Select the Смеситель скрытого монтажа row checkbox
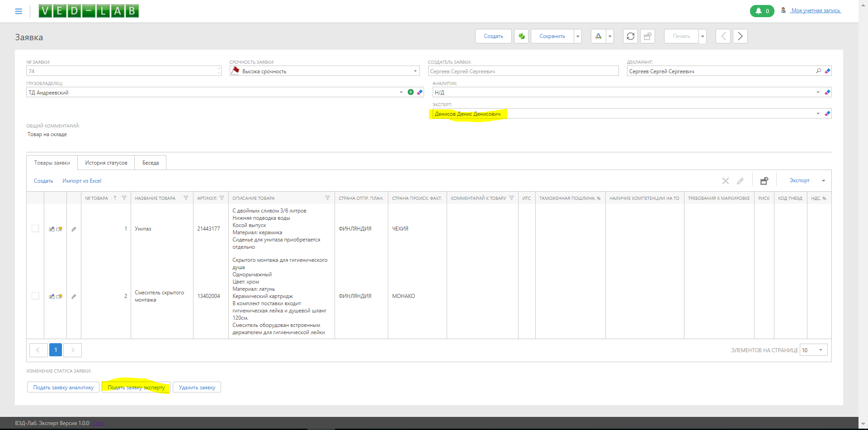This screenshot has width=868, height=430. tap(35, 296)
